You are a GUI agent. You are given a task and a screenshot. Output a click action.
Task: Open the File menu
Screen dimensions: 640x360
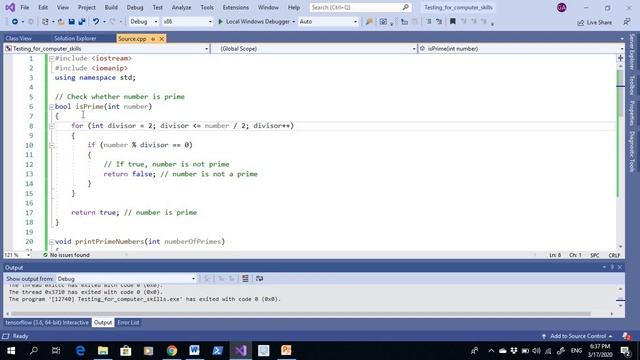pos(24,7)
